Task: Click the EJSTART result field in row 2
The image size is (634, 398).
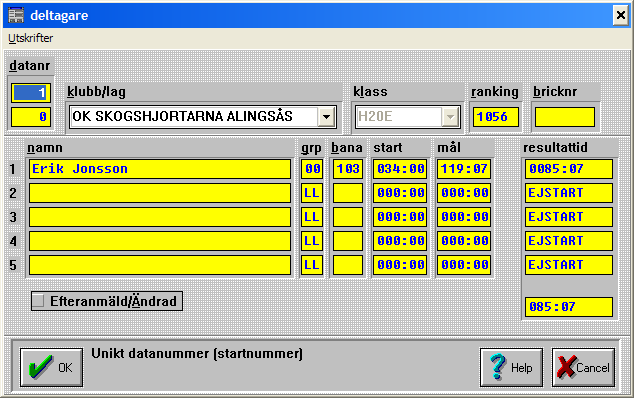Action: tap(569, 193)
